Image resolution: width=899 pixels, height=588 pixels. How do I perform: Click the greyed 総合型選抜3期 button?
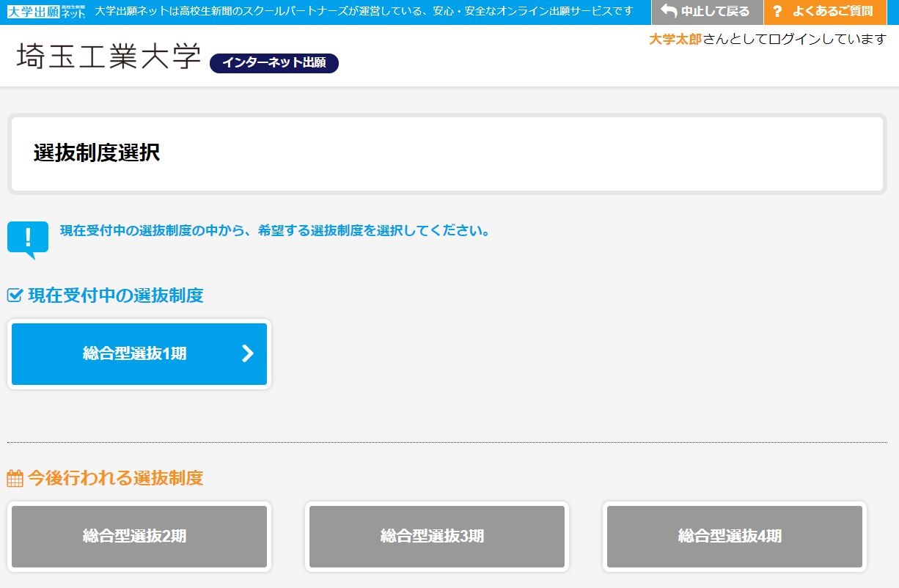[437, 537]
